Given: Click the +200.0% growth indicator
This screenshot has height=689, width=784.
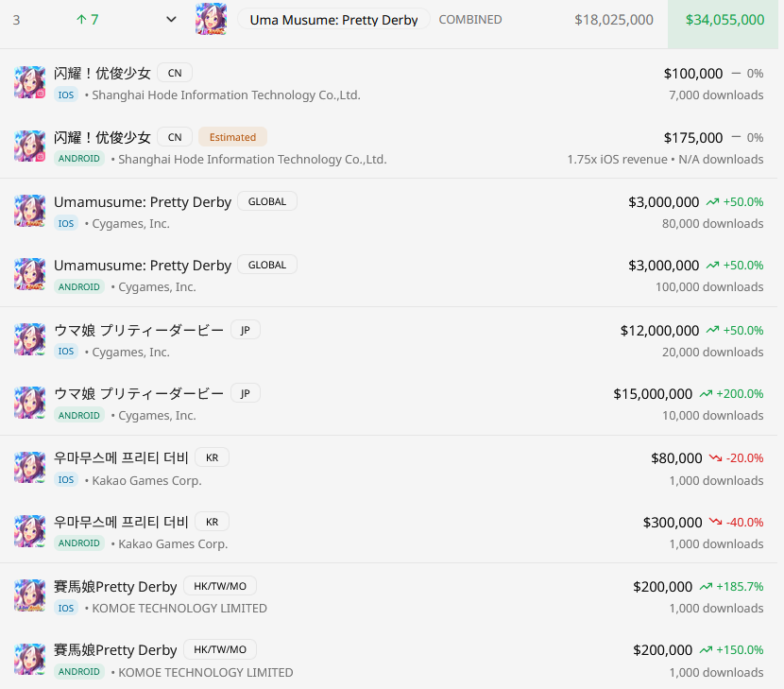Looking at the screenshot, I should (x=731, y=394).
